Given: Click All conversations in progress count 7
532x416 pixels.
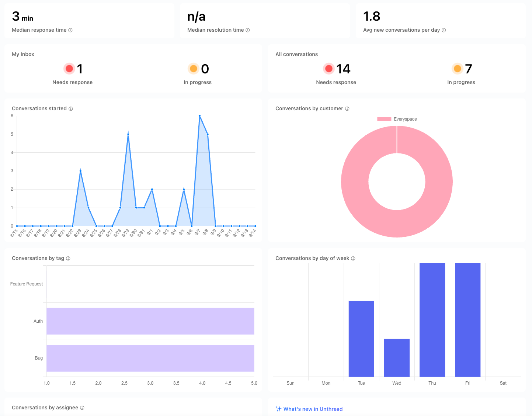Looking at the screenshot, I should [x=468, y=69].
